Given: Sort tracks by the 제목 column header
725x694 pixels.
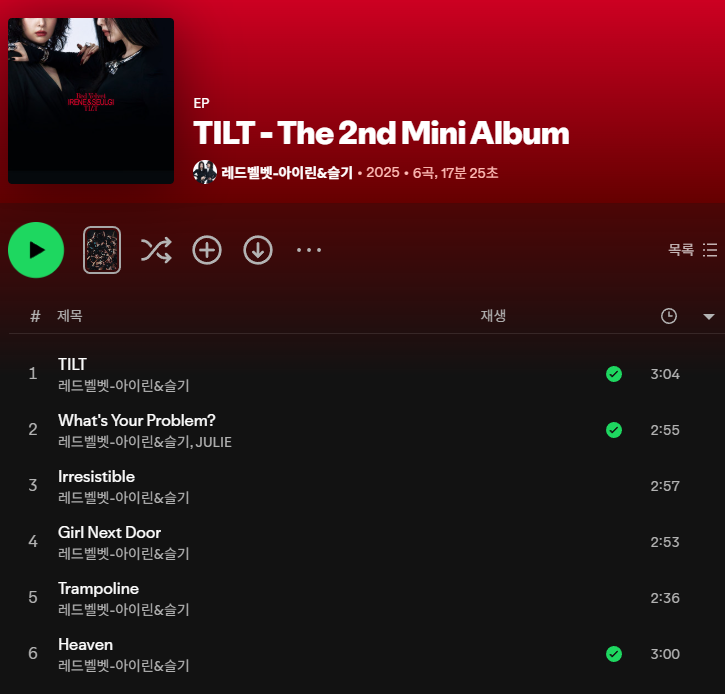Looking at the screenshot, I should click(x=70, y=316).
